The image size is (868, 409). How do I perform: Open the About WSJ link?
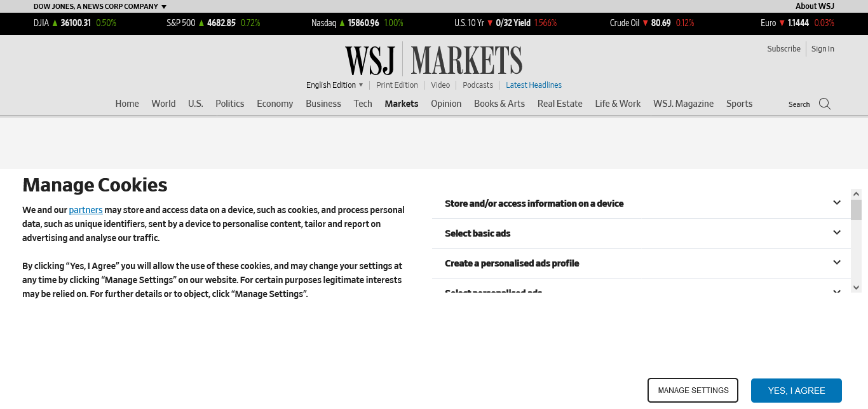(x=815, y=6)
